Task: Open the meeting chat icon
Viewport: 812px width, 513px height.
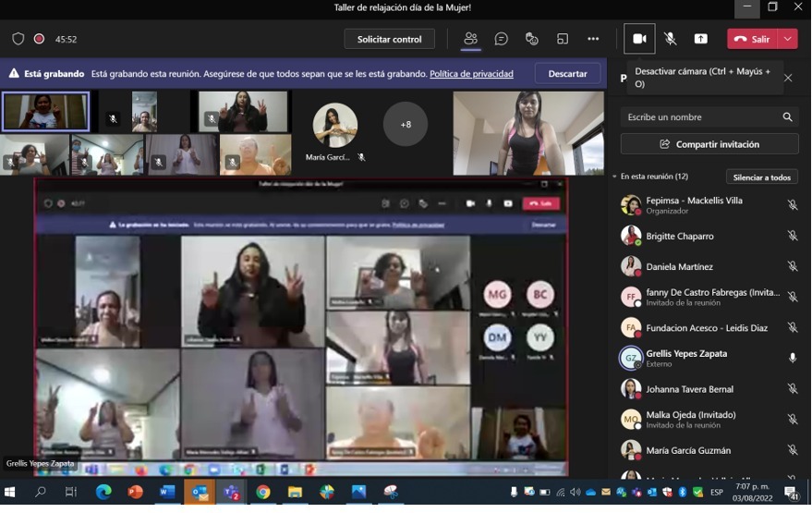Action: coord(501,39)
